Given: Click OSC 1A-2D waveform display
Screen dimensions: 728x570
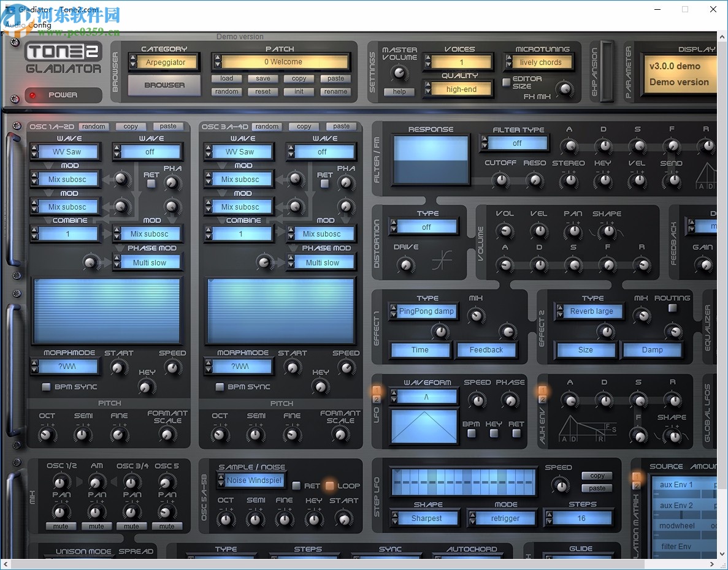Looking at the screenshot, I should click(x=107, y=311).
